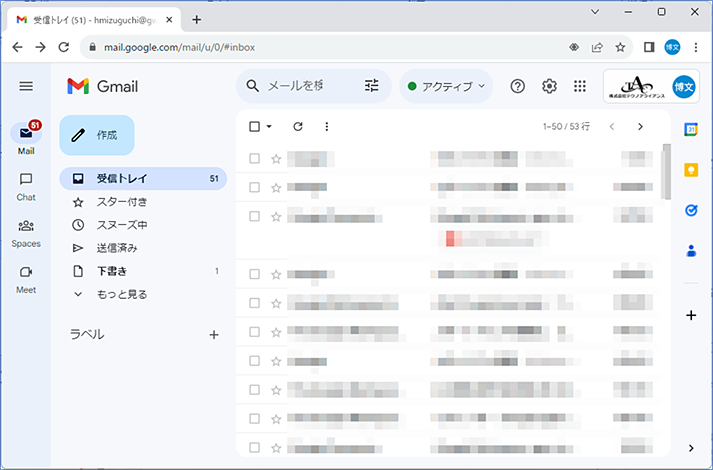Open the アクティブ status dropdown

coord(446,86)
